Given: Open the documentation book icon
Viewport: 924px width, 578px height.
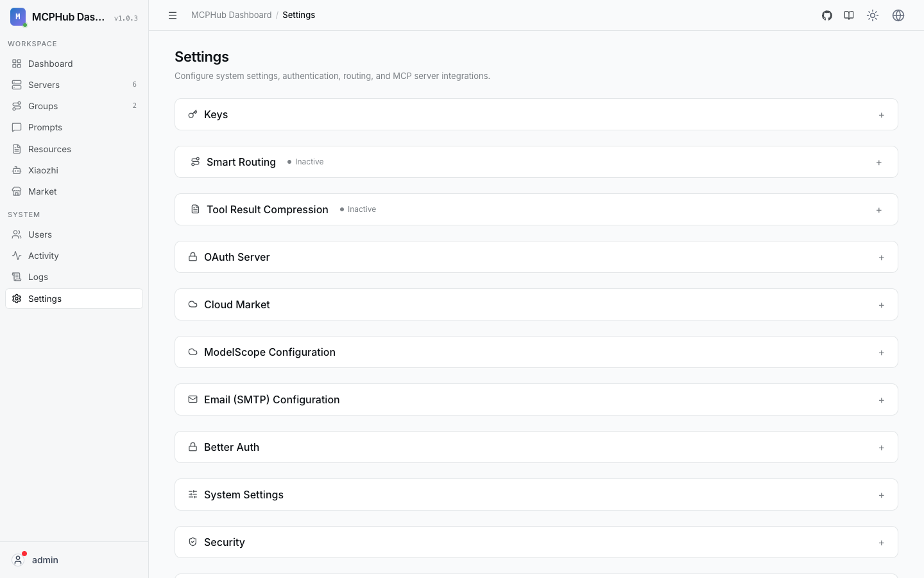Looking at the screenshot, I should pos(849,15).
